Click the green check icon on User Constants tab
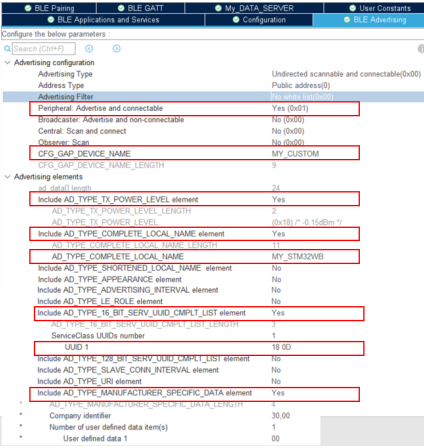 pos(353,8)
